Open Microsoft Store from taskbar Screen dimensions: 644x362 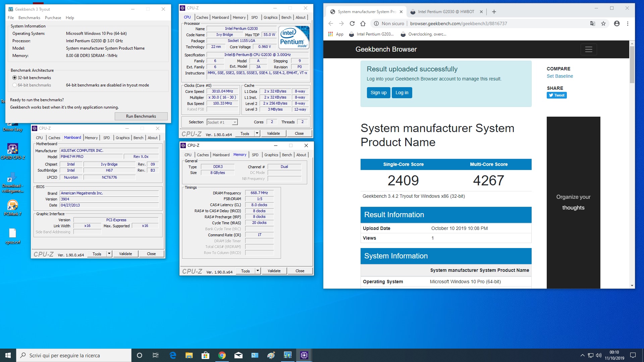[x=206, y=355]
